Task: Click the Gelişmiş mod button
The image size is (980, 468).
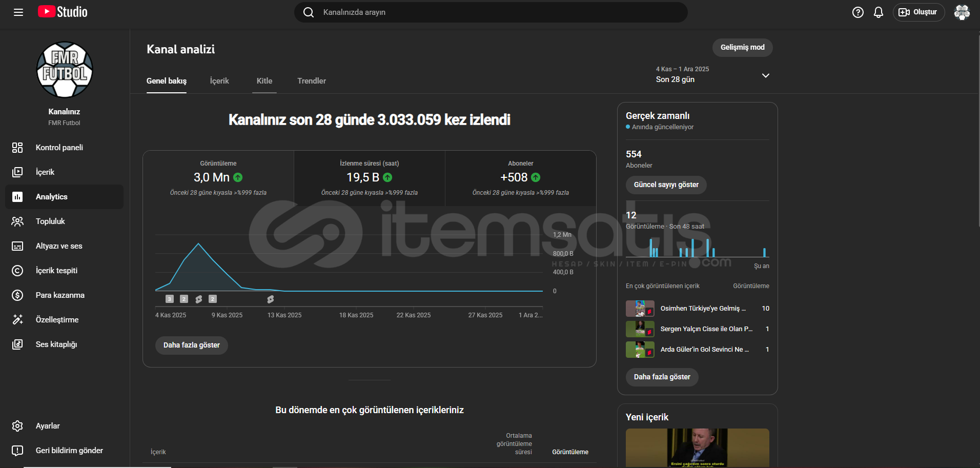Action: [742, 48]
